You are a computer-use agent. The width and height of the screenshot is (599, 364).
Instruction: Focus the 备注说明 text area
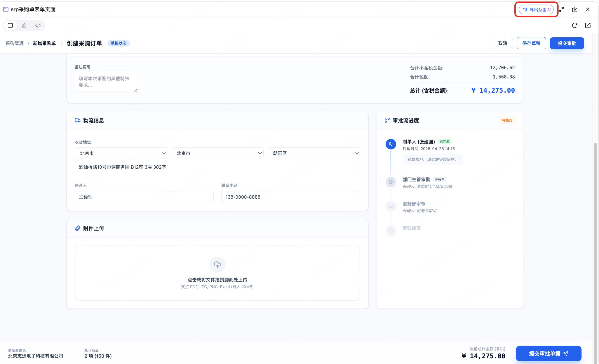pos(106,82)
